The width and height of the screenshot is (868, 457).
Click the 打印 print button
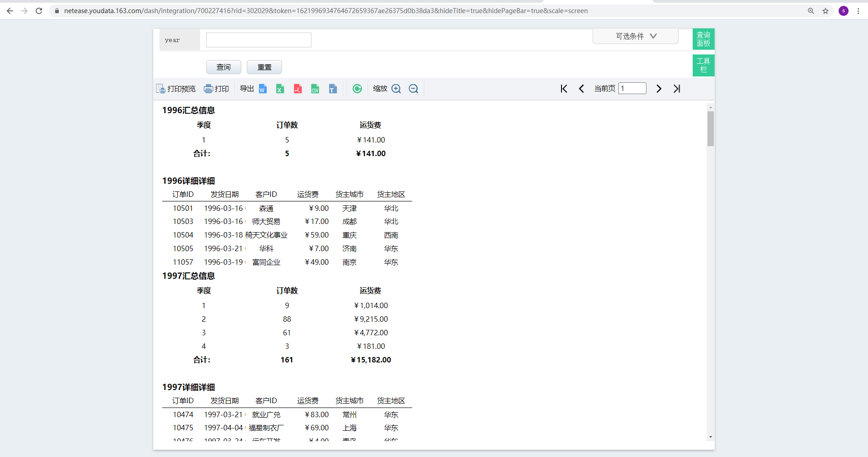click(x=217, y=89)
